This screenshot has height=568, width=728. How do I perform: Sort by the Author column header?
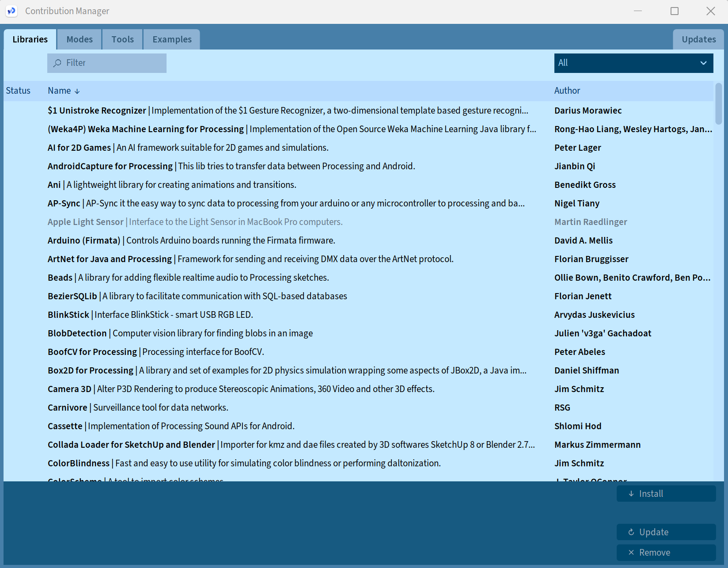click(x=567, y=91)
